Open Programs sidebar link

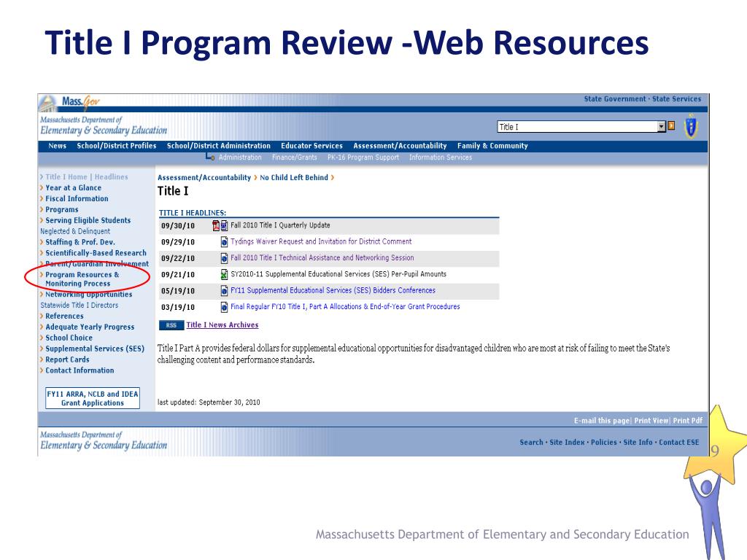[62, 209]
